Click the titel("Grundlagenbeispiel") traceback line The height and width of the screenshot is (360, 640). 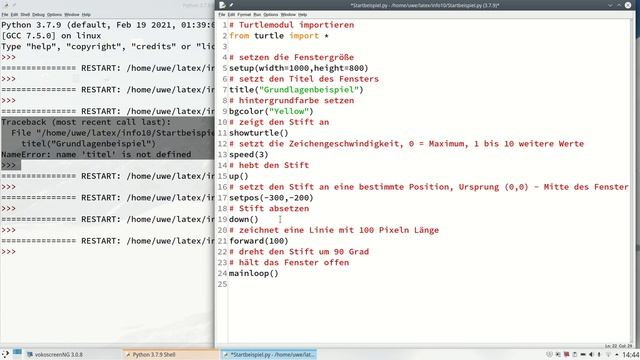(x=89, y=144)
